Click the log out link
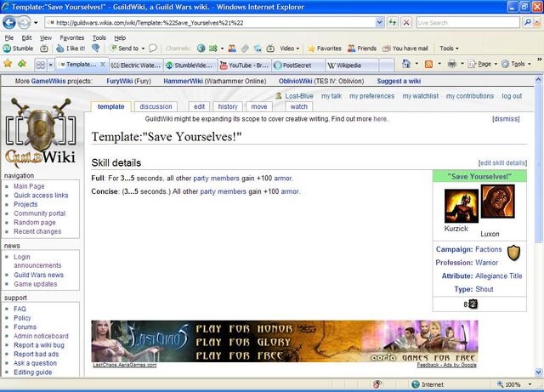 click(512, 96)
